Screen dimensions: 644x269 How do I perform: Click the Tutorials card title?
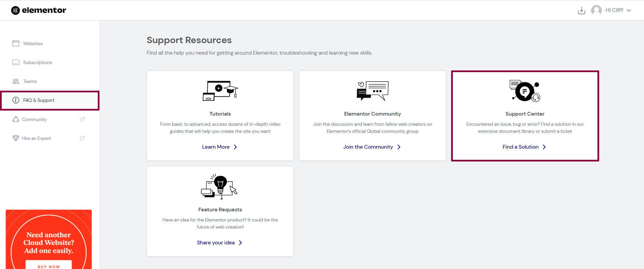coord(220,114)
